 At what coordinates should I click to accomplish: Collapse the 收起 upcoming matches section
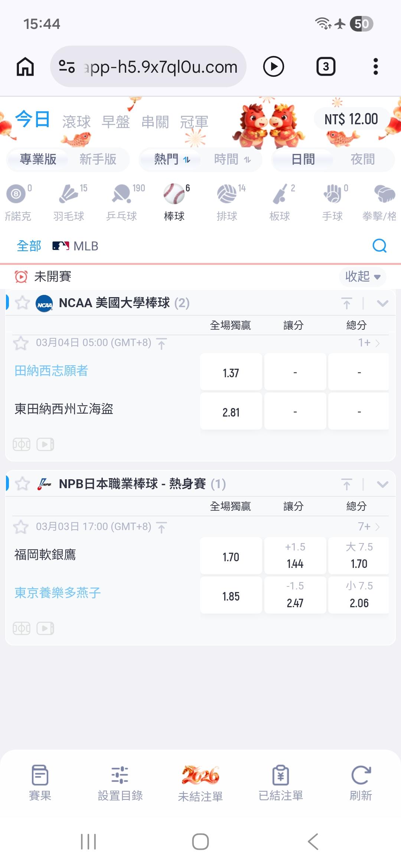[362, 276]
